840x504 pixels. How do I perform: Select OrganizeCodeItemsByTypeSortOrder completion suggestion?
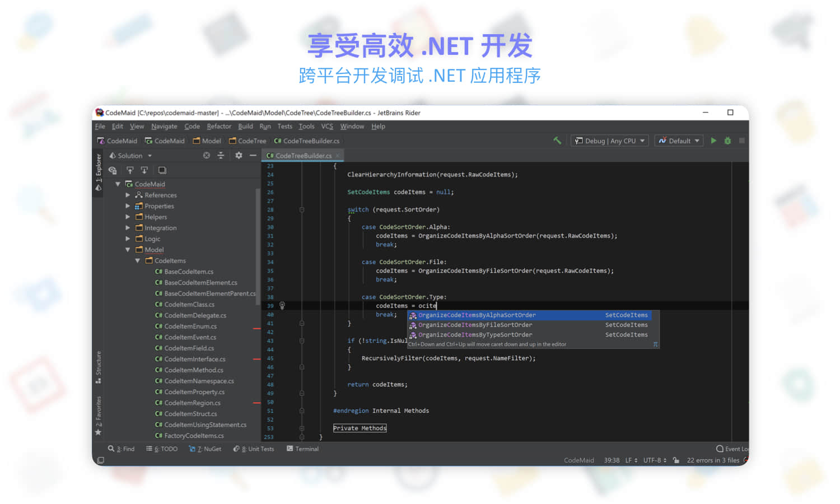click(x=529, y=335)
